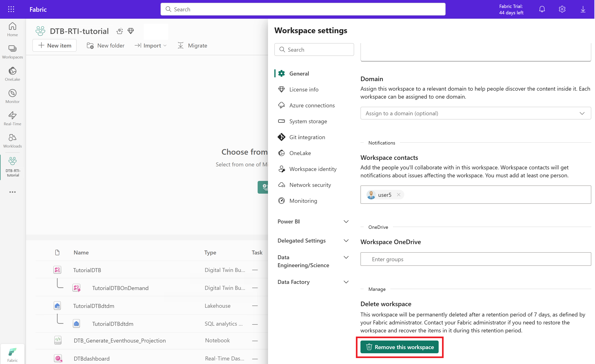Open Real-Time in the left navigation
The image size is (595, 364).
tap(13, 118)
